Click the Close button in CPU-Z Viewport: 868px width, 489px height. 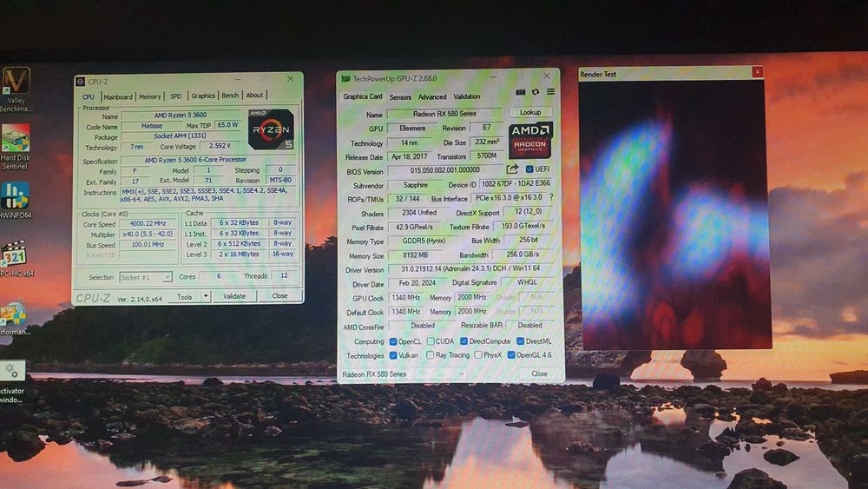click(280, 295)
